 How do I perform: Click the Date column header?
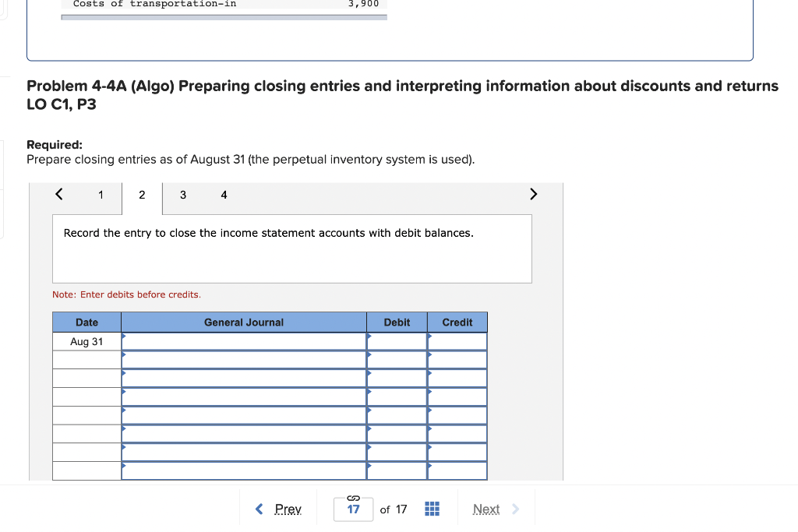pos(87,322)
